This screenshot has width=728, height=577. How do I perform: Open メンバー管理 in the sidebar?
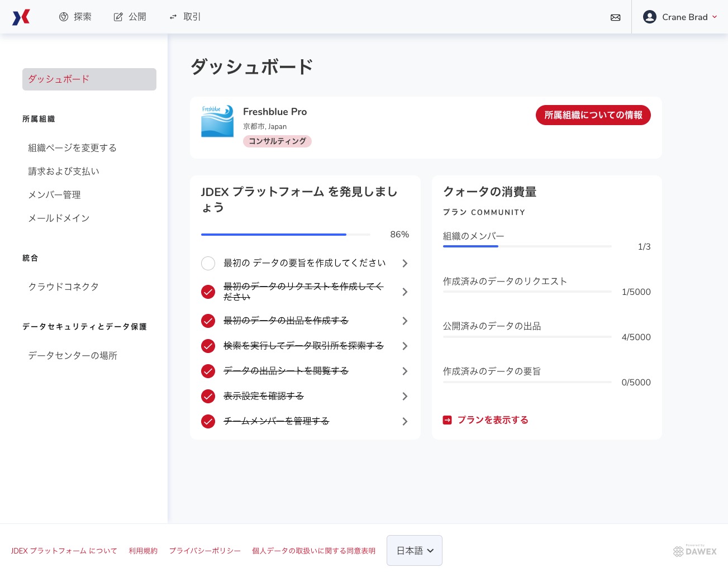(x=55, y=195)
